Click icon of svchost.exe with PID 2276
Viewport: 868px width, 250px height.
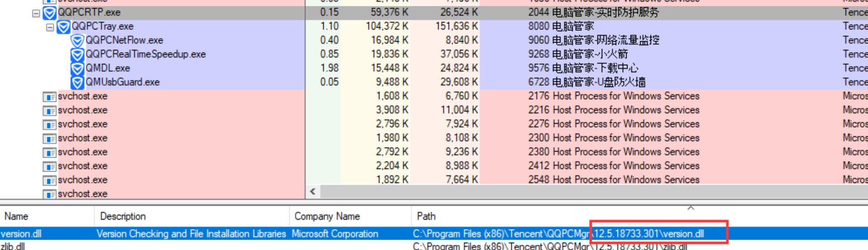pos(49,125)
